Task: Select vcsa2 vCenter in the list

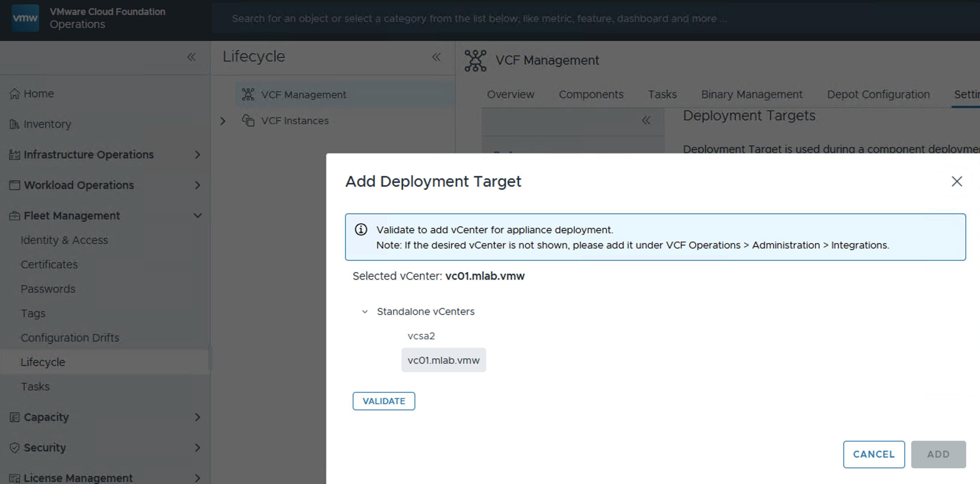Action: pos(421,336)
